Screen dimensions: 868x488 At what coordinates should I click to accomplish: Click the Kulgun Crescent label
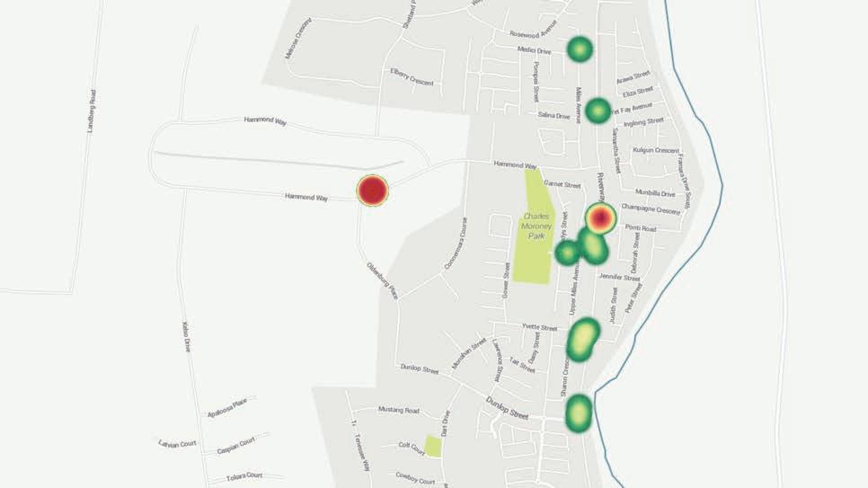pos(656,150)
